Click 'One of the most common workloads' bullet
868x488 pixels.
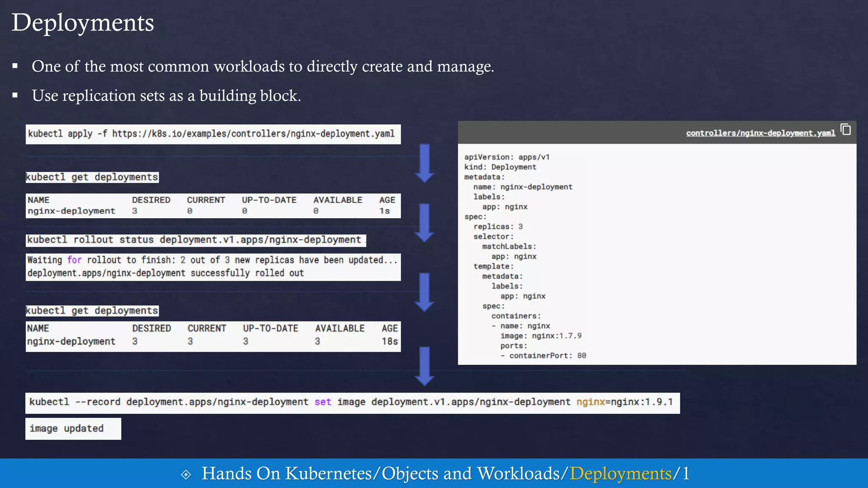coord(263,67)
